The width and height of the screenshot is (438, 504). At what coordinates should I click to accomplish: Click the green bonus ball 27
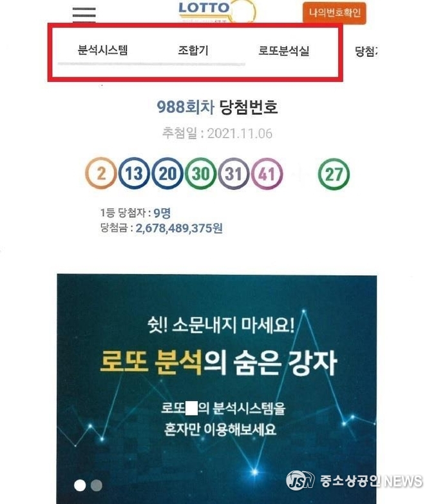click(334, 175)
